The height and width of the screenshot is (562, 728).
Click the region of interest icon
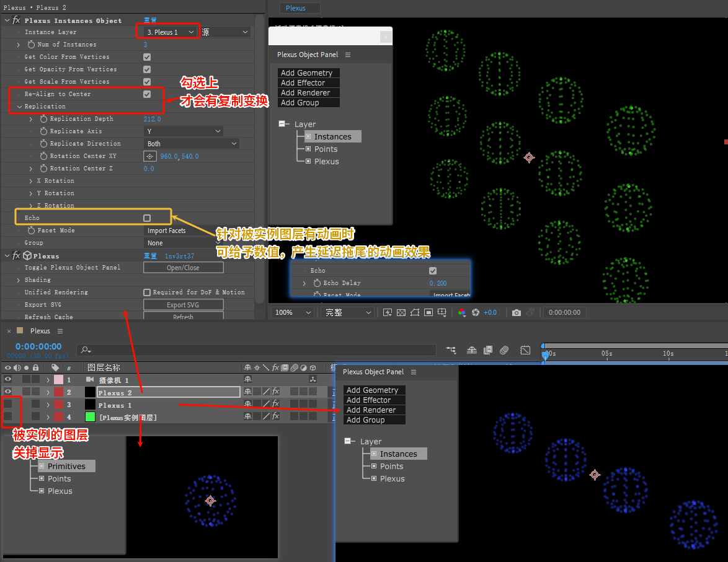(428, 312)
